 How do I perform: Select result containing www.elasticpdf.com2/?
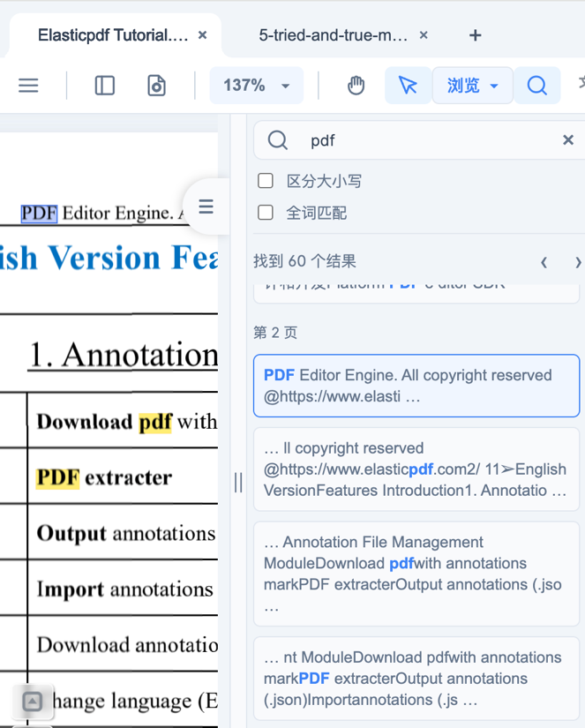(416, 469)
